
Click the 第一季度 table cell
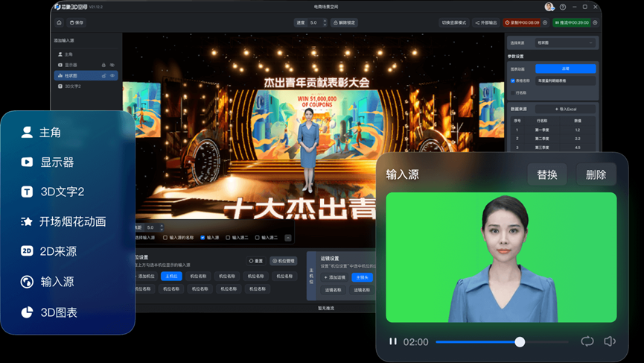[x=542, y=130]
